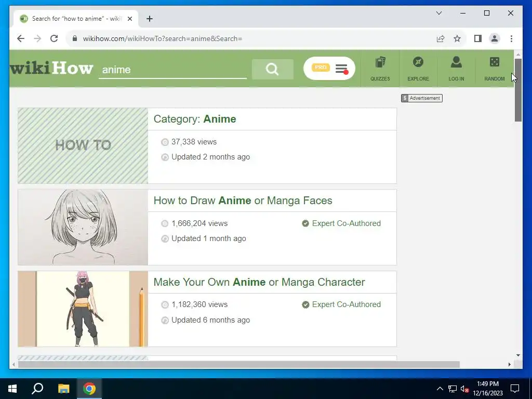Click the anime face sketch thumbnail
The image size is (532, 399).
(x=83, y=227)
